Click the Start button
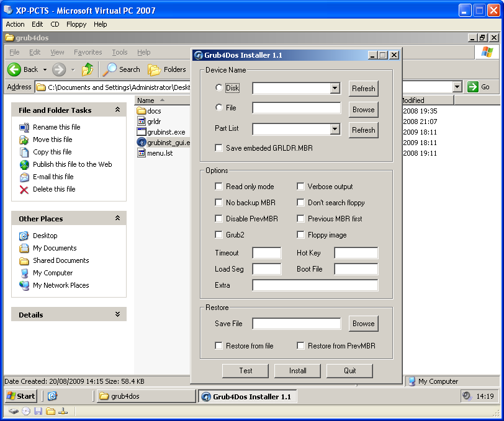Image resolution: width=504 pixels, height=421 pixels. tap(21, 396)
